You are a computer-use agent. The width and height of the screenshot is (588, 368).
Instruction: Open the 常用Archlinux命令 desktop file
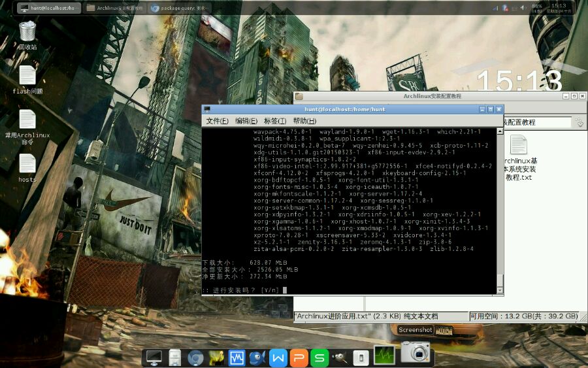click(27, 127)
